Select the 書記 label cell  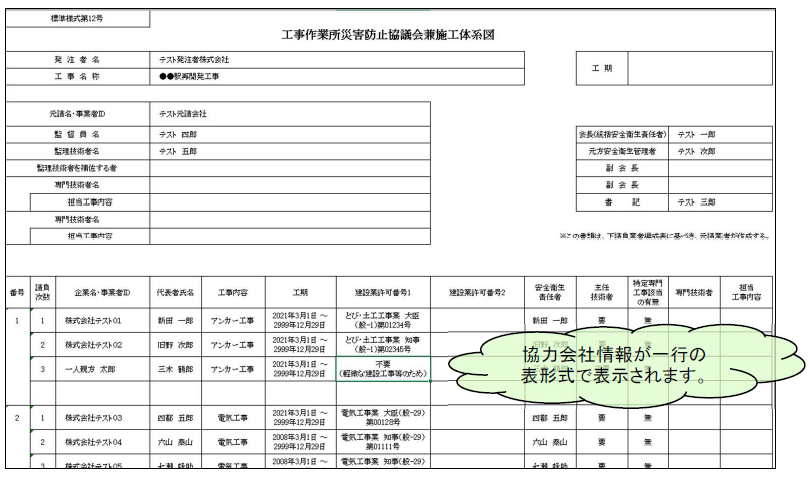622,203
